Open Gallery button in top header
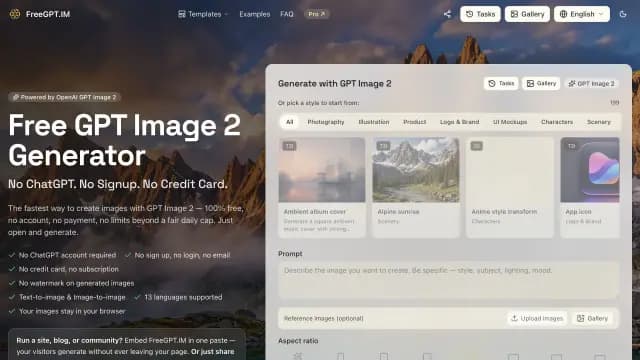 click(527, 14)
